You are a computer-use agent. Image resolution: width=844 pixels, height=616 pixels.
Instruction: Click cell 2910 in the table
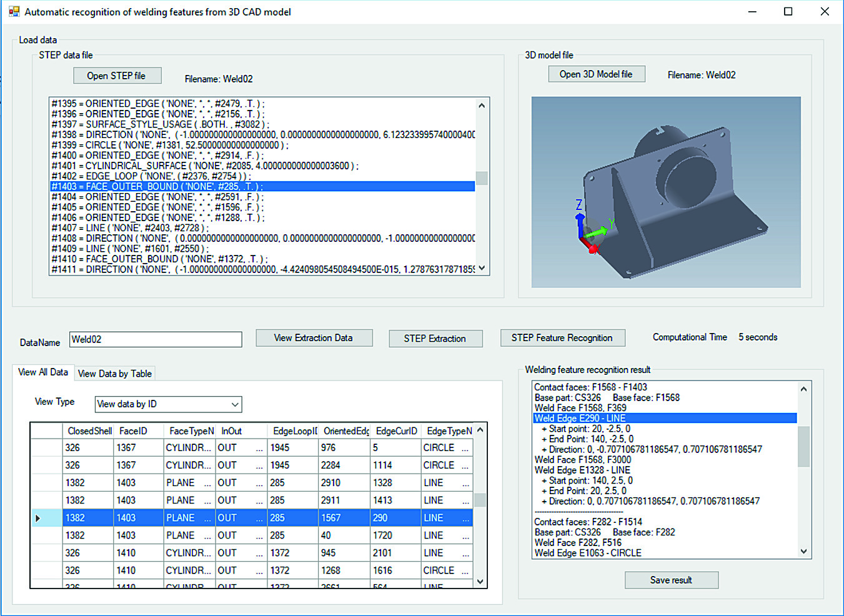[345, 483]
